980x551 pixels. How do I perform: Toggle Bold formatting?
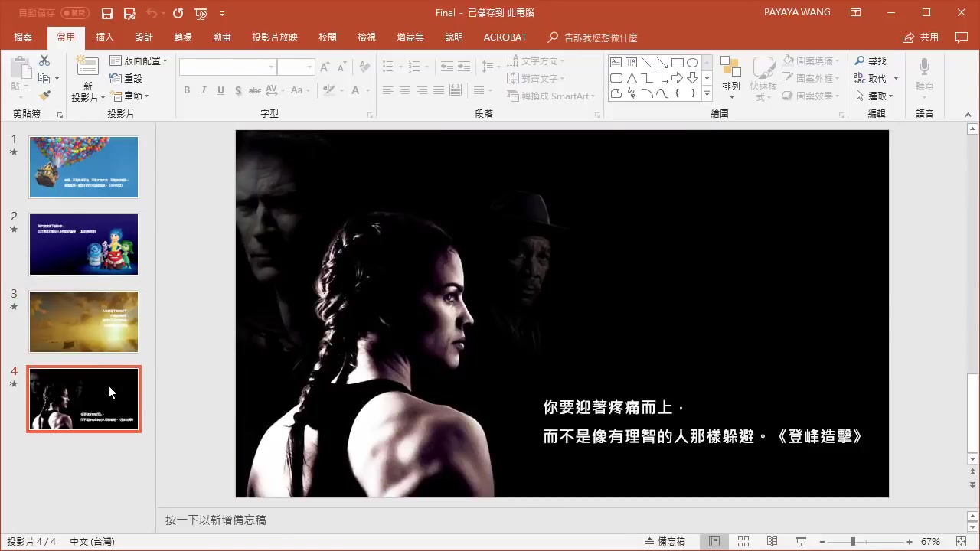(187, 90)
